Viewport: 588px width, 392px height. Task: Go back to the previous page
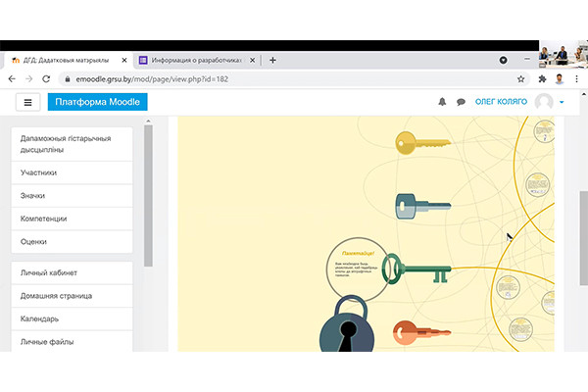point(12,78)
